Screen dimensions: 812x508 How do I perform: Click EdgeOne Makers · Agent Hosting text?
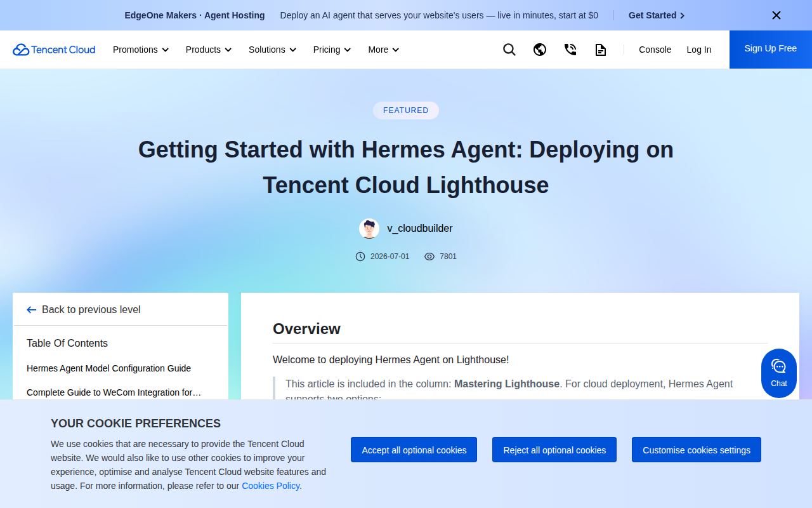[x=195, y=15]
